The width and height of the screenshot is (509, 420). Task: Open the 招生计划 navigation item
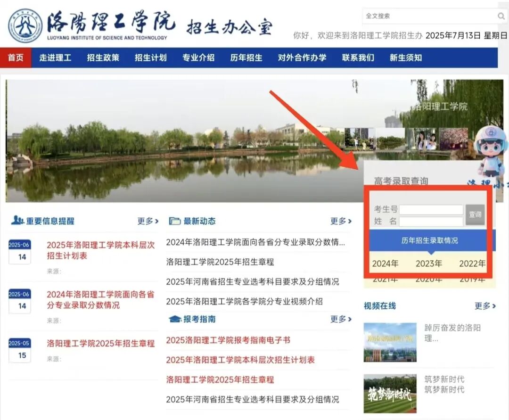click(x=151, y=58)
